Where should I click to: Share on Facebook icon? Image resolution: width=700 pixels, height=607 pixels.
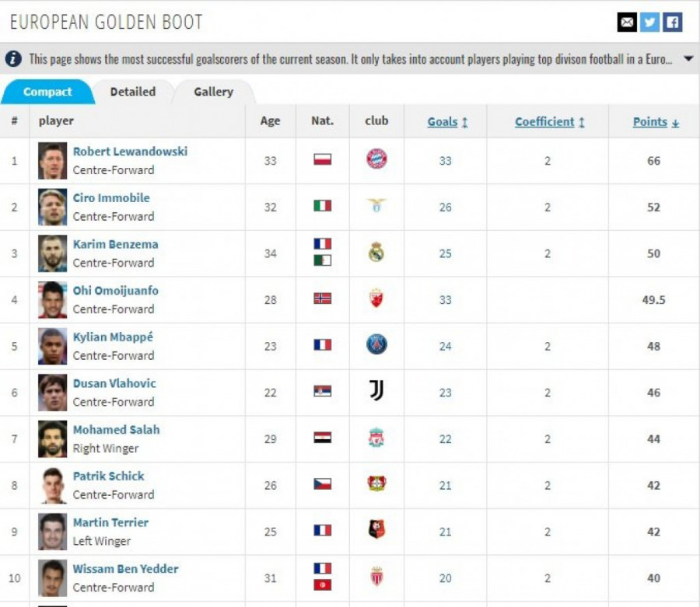pyautogui.click(x=672, y=23)
